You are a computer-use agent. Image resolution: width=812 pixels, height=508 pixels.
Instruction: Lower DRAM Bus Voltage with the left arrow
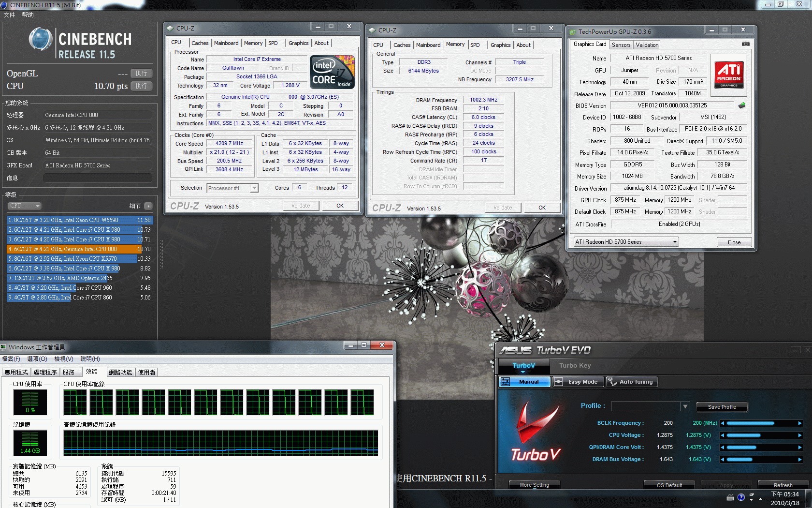pyautogui.click(x=723, y=460)
